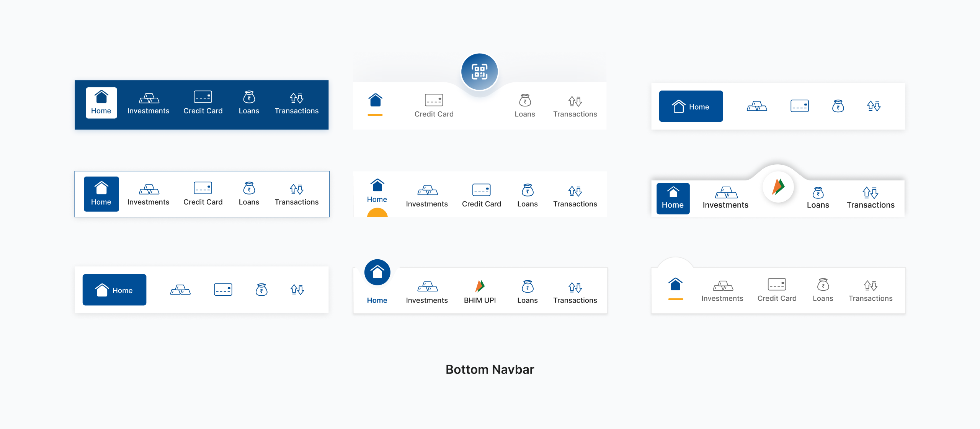Select Credit Card in the blue-outlined navbar
The width and height of the screenshot is (980, 429).
203,194
